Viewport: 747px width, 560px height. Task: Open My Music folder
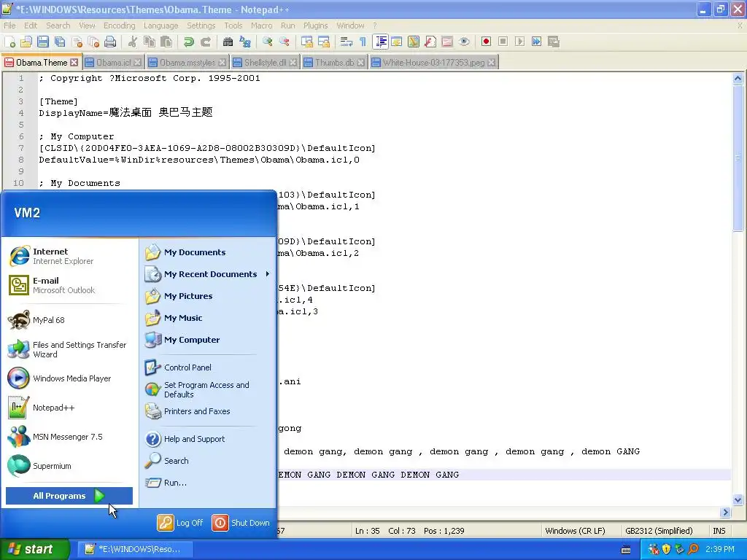click(x=208, y=318)
